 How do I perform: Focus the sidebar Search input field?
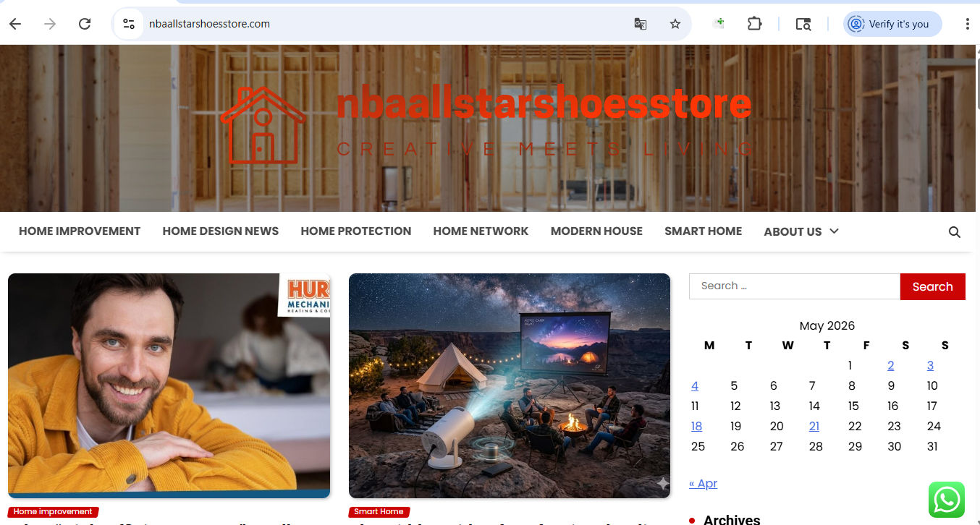795,286
